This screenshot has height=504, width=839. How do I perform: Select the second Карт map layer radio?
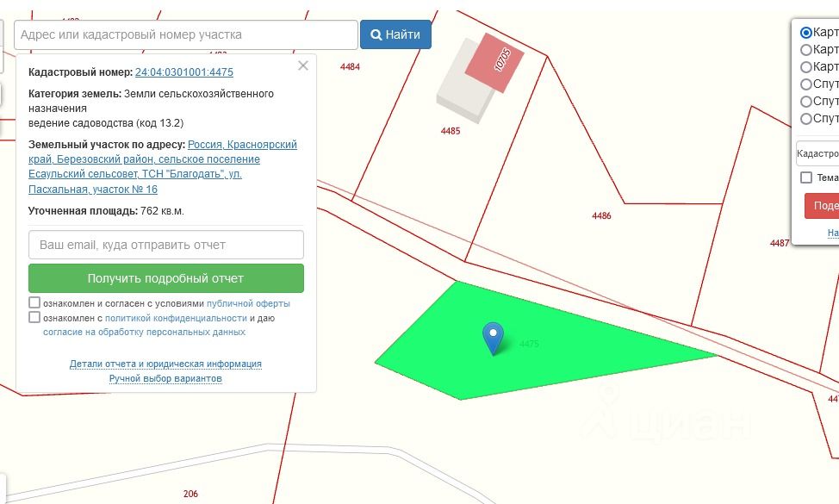point(805,50)
